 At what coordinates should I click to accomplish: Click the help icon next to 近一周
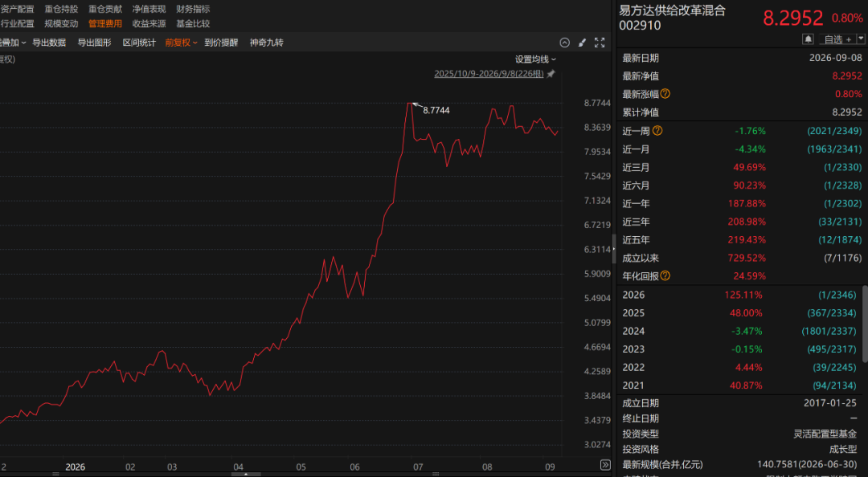[657, 131]
